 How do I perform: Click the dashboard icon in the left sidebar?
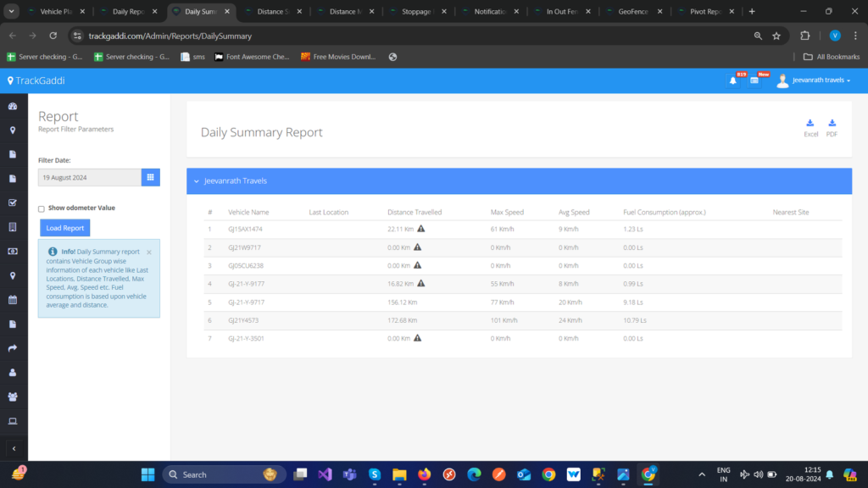pyautogui.click(x=13, y=106)
